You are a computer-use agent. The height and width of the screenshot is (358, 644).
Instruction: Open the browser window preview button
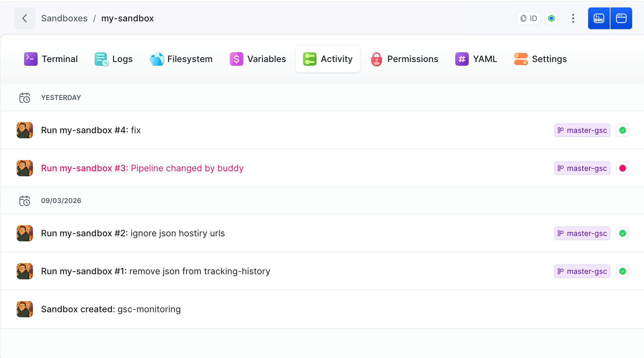(621, 18)
